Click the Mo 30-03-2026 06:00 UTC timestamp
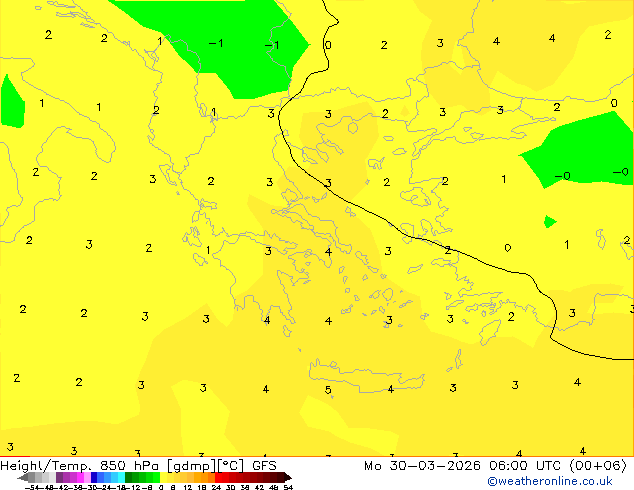 click(495, 466)
